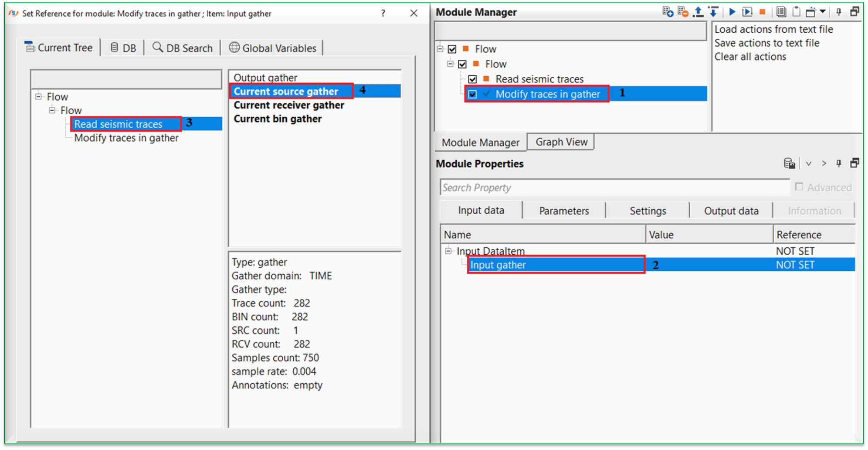Open the new window dropdown arrow in toolbar
The height and width of the screenshot is (450, 868).
click(x=822, y=12)
